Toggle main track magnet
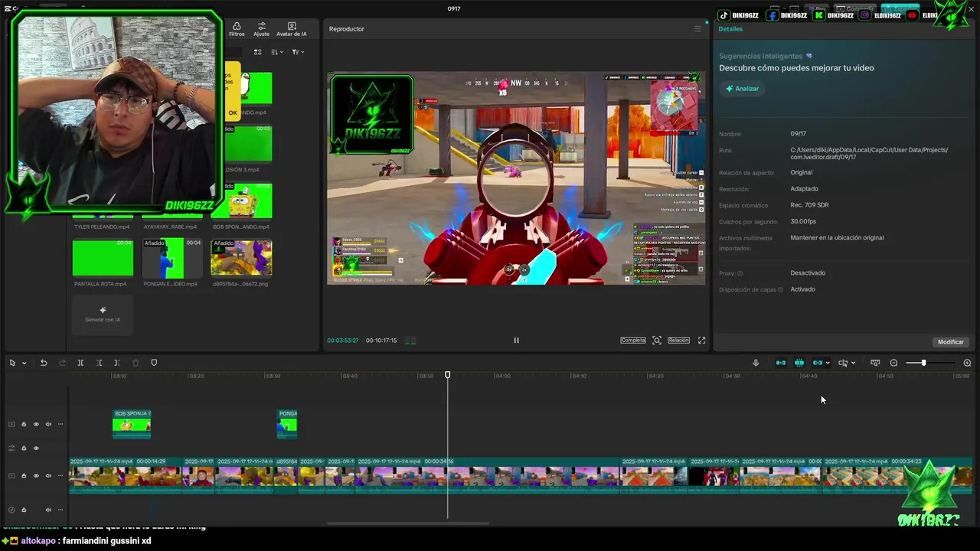The image size is (980, 551). point(781,363)
